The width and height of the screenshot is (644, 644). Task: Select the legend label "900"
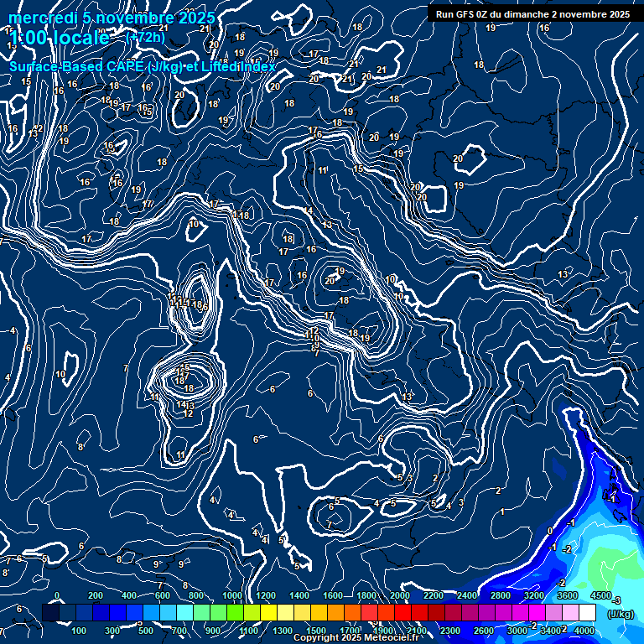click(213, 631)
